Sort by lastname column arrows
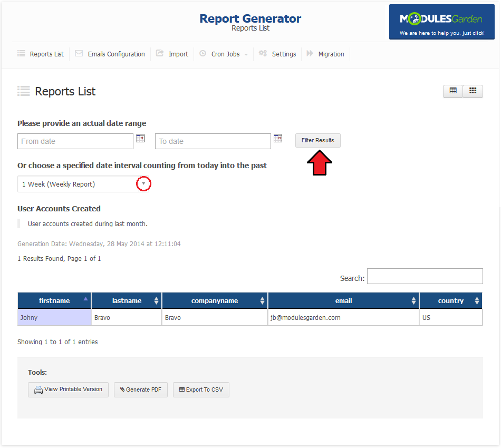This screenshot has width=501, height=448. (x=156, y=300)
